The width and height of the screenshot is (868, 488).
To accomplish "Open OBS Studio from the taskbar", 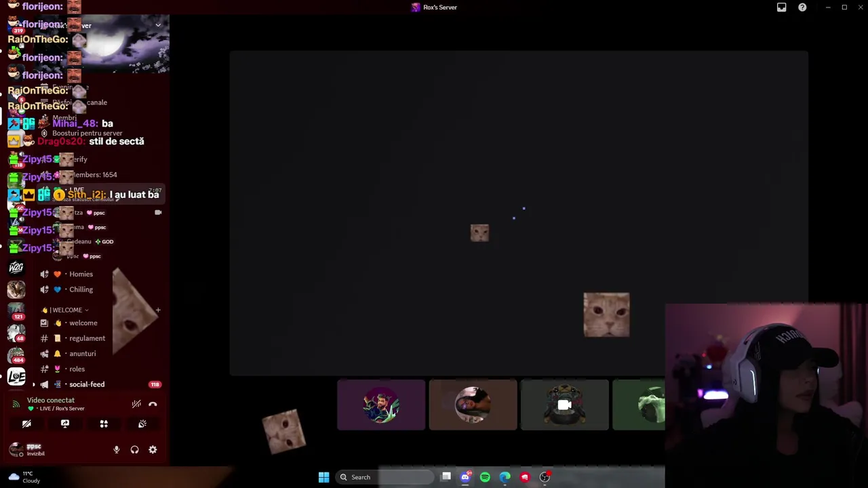I will point(545,477).
